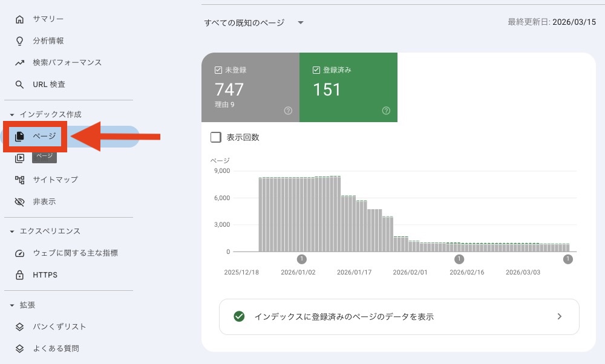Enable the 表示回数 checkbox above the chart
605x364 pixels.
(x=215, y=137)
